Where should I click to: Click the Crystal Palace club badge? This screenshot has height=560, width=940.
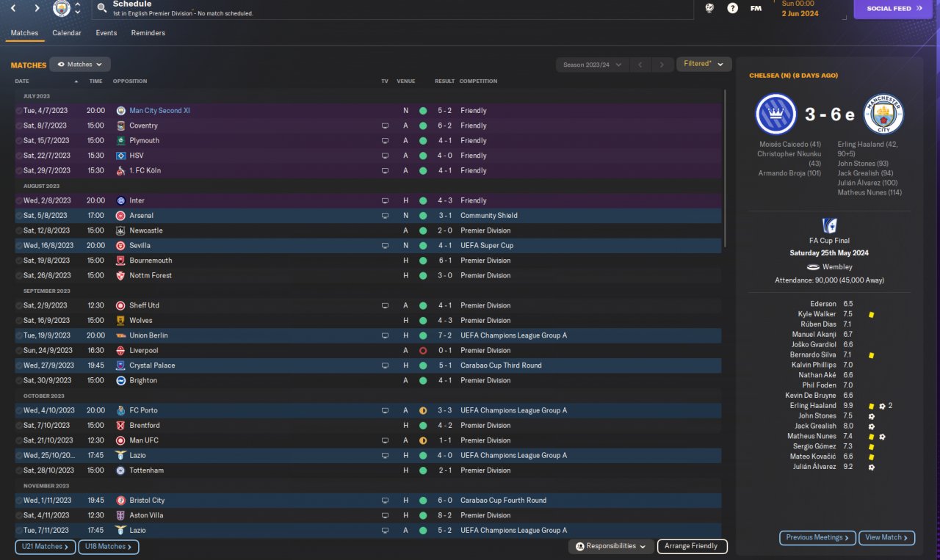click(121, 366)
